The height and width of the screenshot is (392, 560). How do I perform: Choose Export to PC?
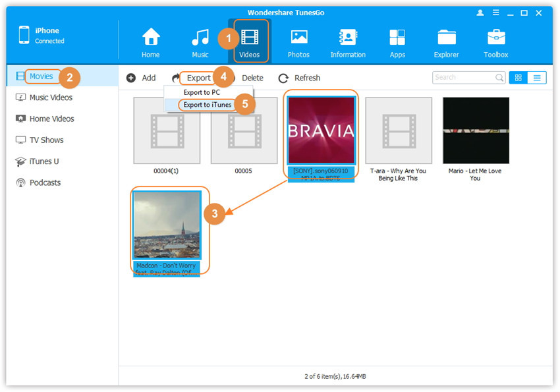tap(202, 92)
